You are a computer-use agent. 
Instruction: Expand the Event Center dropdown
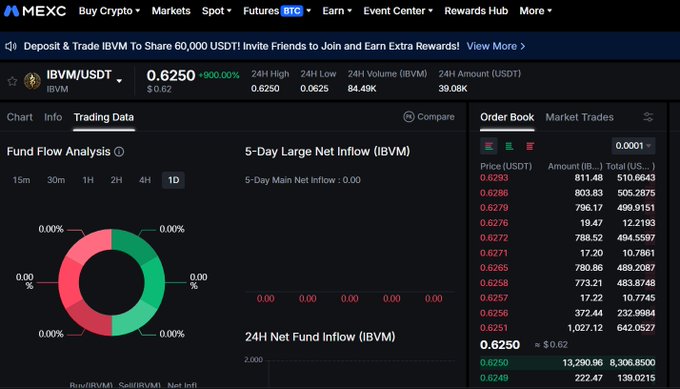click(x=398, y=11)
